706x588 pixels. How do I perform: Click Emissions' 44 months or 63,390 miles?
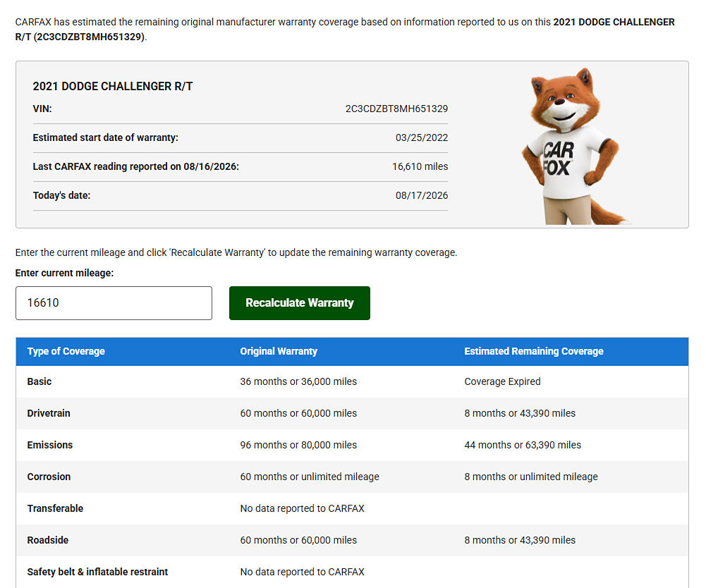point(523,445)
